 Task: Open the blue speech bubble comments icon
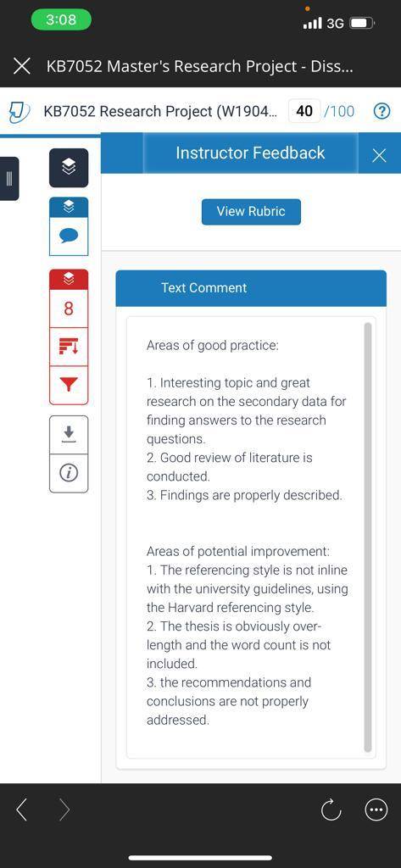tap(69, 236)
